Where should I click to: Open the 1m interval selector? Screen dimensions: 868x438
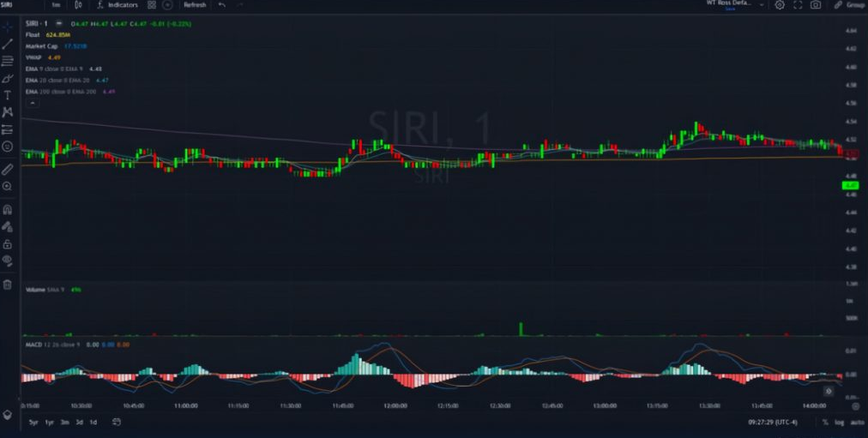click(x=56, y=5)
